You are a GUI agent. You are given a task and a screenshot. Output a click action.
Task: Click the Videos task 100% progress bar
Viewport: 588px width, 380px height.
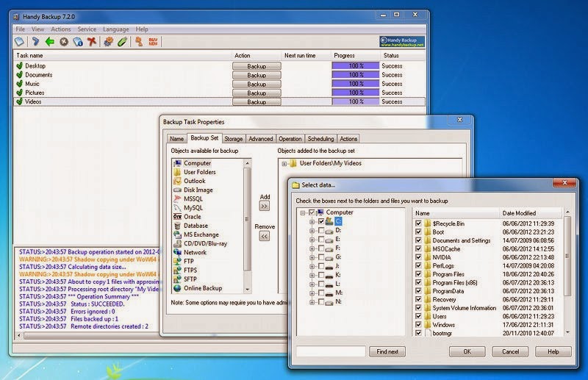pyautogui.click(x=356, y=101)
